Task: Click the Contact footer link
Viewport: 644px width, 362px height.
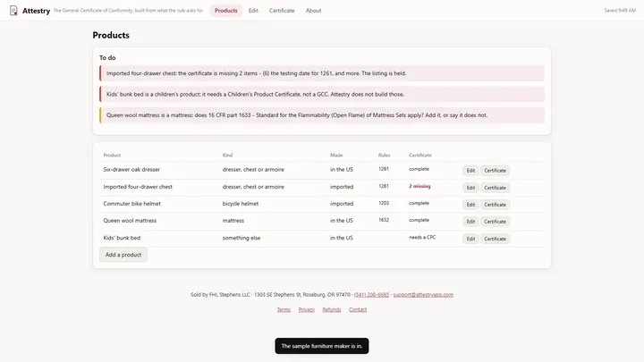Action: (358, 309)
